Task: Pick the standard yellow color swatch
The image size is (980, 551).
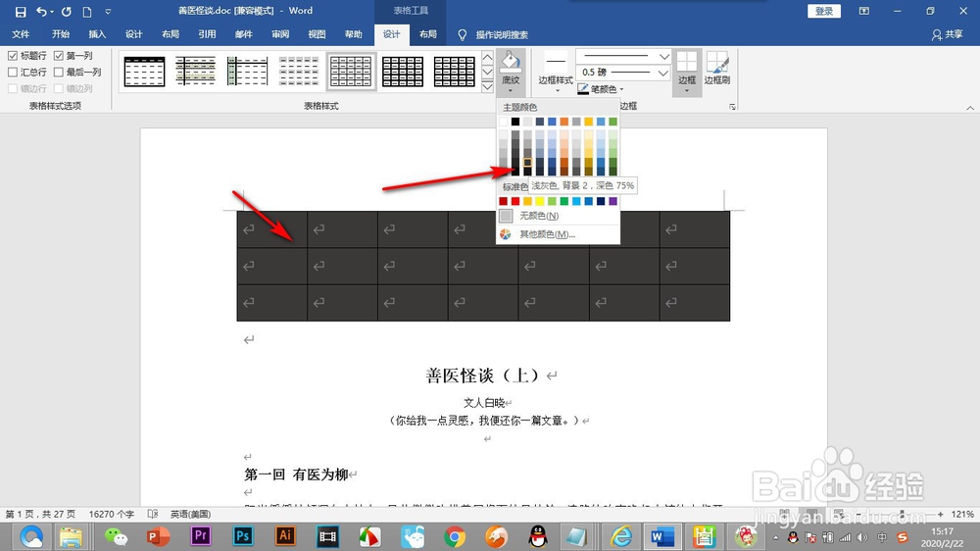Action: (539, 201)
